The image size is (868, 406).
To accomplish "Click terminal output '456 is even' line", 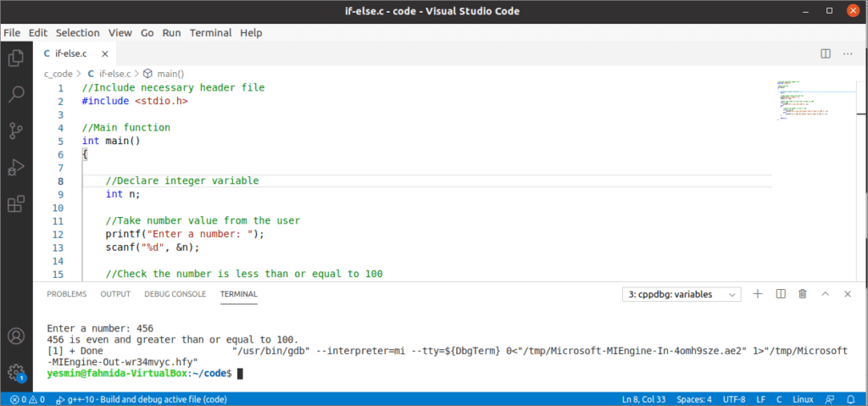I will (x=173, y=340).
